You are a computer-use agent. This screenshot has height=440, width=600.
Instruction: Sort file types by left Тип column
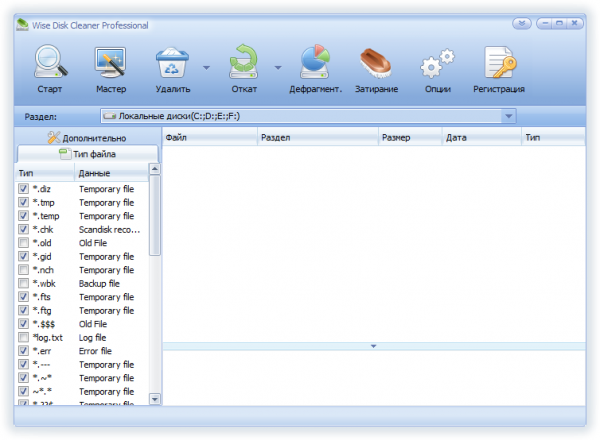pyautogui.click(x=45, y=173)
